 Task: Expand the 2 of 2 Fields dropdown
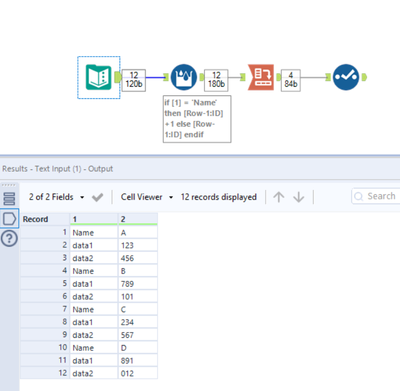[x=56, y=197]
